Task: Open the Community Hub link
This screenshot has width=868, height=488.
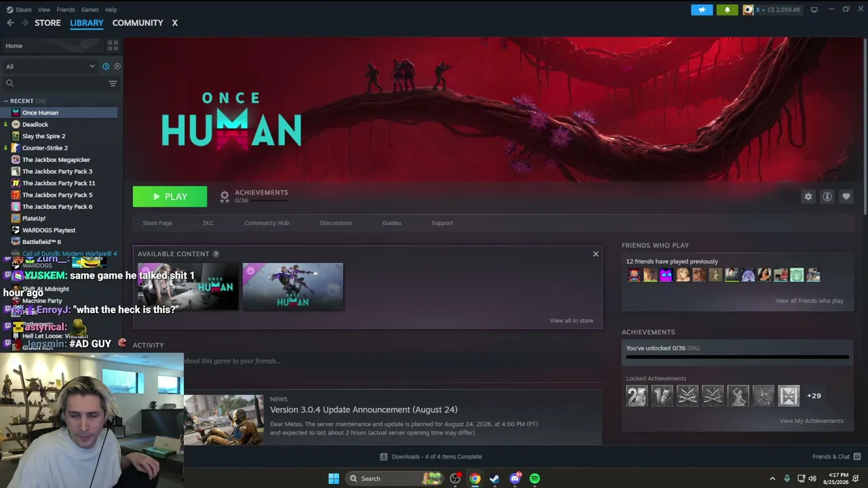Action: click(x=267, y=223)
